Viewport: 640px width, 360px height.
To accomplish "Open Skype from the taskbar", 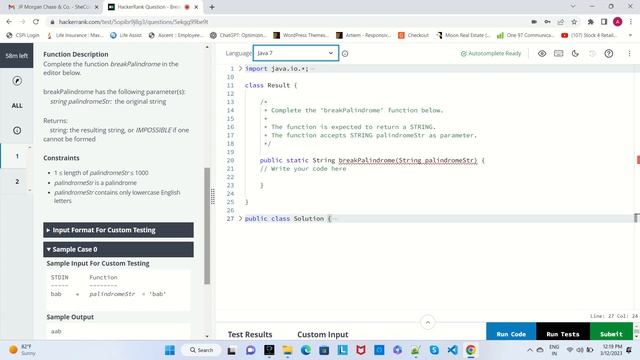I will [x=434, y=350].
